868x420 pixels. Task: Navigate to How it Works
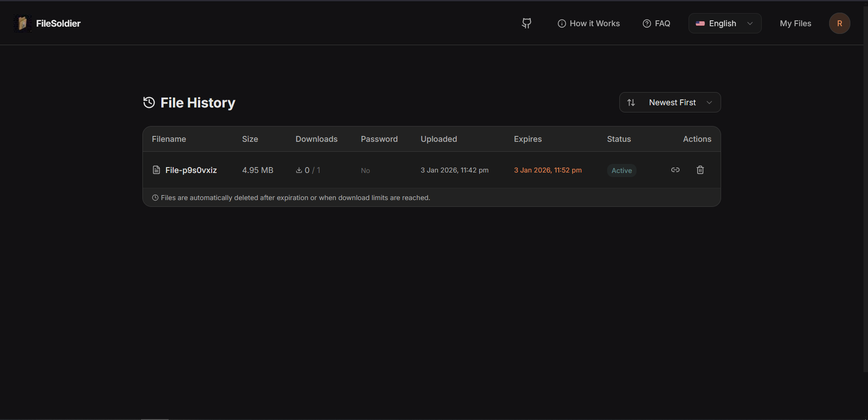[594, 23]
